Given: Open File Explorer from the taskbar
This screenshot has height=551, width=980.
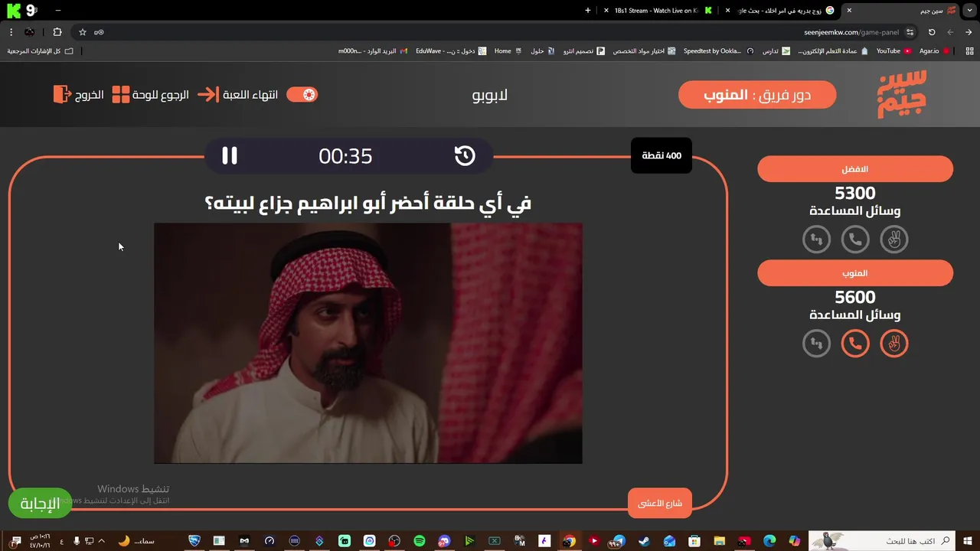Looking at the screenshot, I should pyautogui.click(x=720, y=541).
